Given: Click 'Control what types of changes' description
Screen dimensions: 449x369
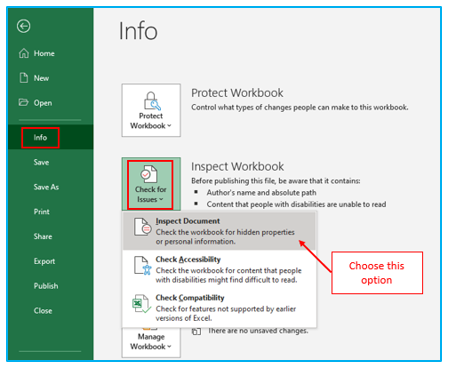Looking at the screenshot, I should pos(300,107).
